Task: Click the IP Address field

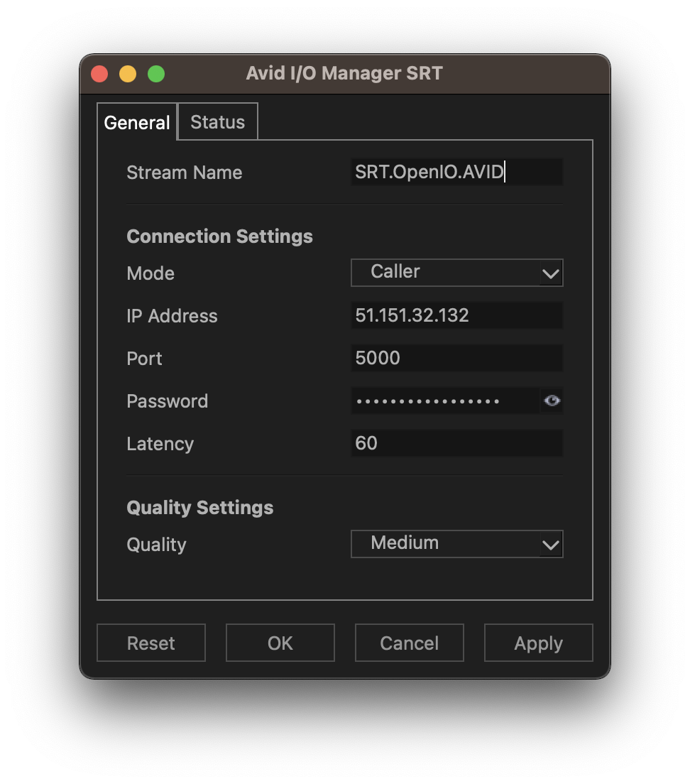Action: click(456, 315)
